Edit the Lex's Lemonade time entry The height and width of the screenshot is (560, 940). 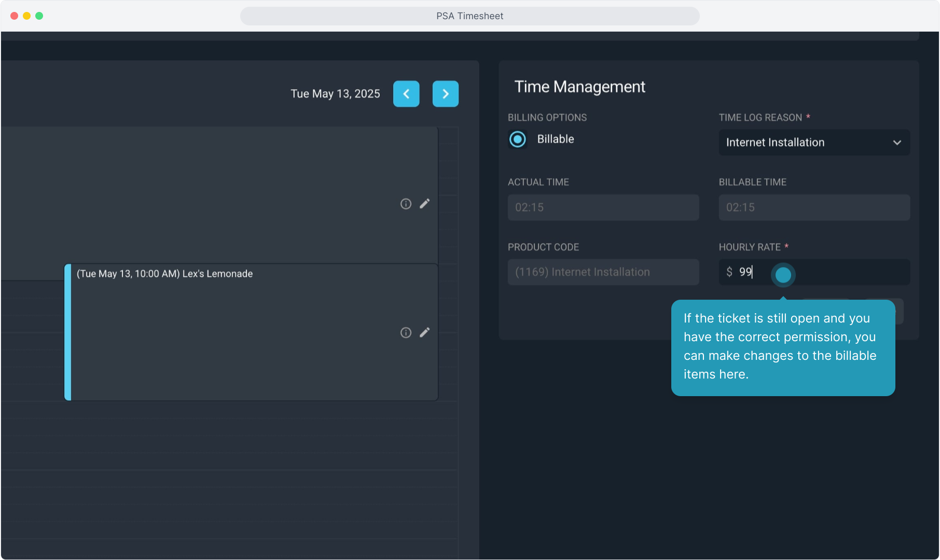tap(424, 332)
